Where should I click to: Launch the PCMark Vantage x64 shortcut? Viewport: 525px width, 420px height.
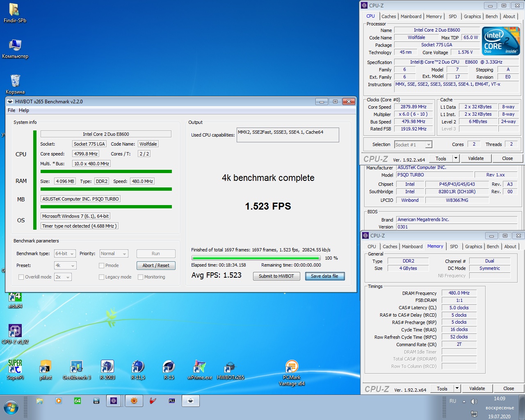[x=292, y=372]
